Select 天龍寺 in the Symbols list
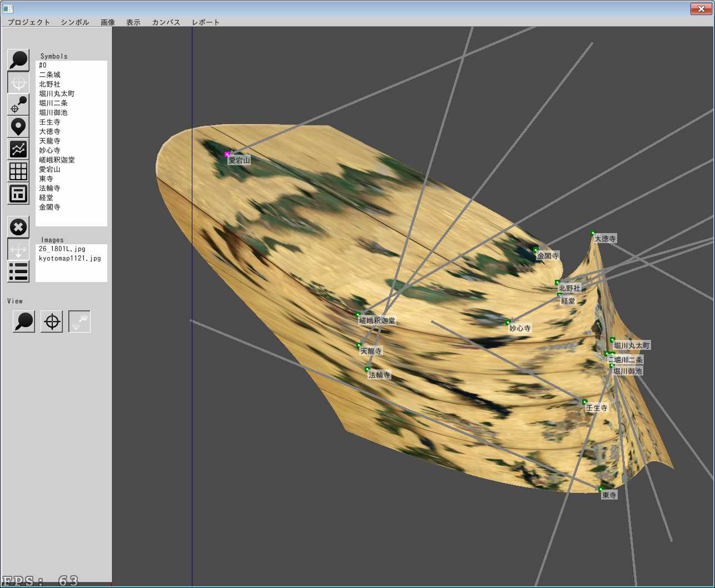This screenshot has width=715, height=588. click(x=71, y=141)
